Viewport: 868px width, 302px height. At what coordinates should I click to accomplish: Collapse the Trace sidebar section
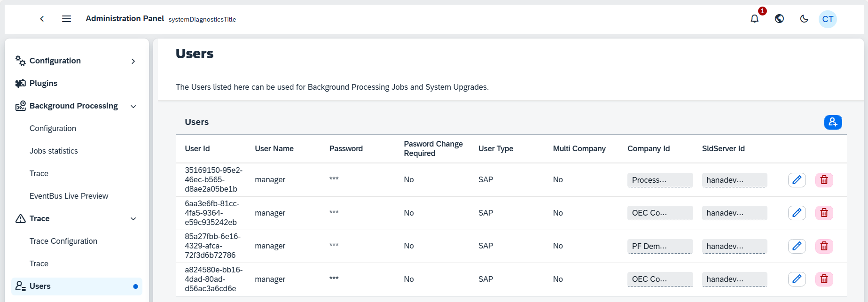pos(133,219)
